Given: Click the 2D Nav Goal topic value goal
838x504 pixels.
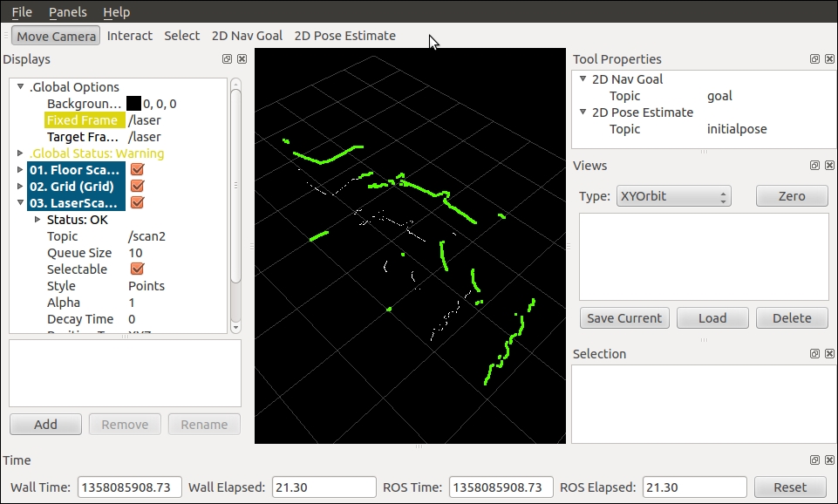Looking at the screenshot, I should click(x=719, y=96).
